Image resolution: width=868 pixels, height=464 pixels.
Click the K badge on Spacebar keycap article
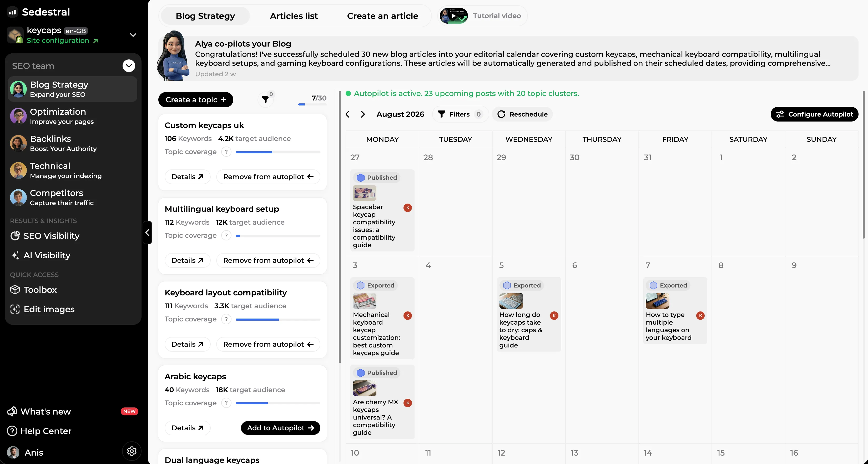click(408, 208)
